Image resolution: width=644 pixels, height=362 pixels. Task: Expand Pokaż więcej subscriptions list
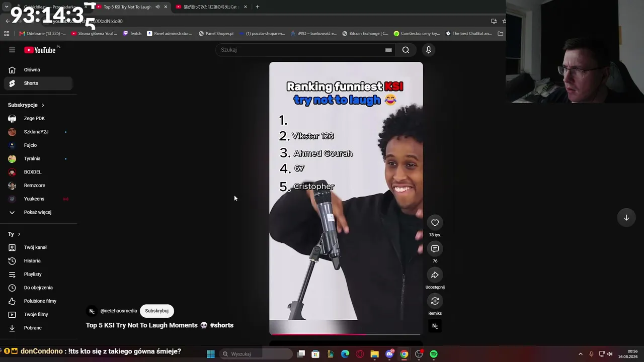(38, 212)
